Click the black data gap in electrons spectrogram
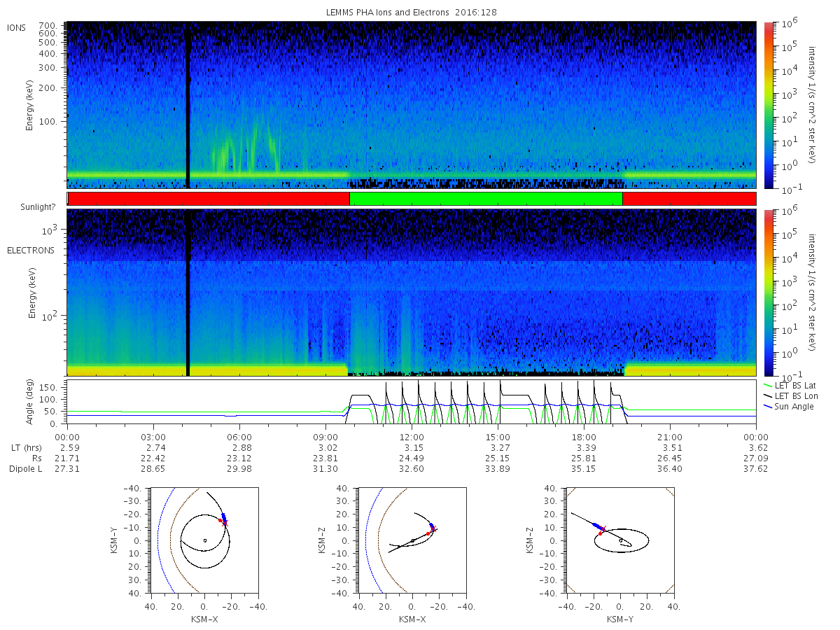This screenshot has width=840, height=630. click(188, 292)
